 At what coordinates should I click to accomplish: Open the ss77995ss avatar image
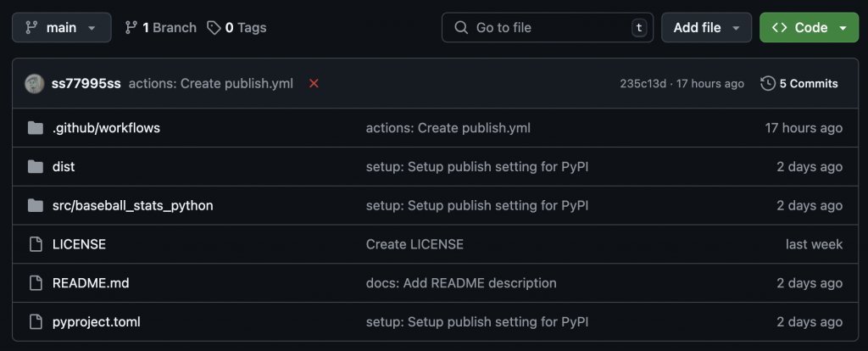tap(35, 84)
